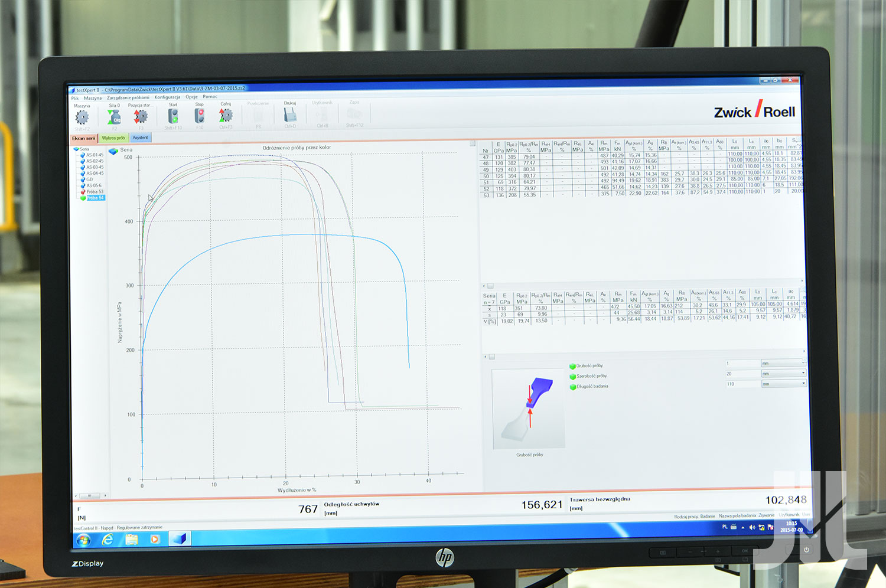Image resolution: width=886 pixels, height=588 pixels.
Task: Click the Rm column header in results table
Action: click(x=604, y=146)
